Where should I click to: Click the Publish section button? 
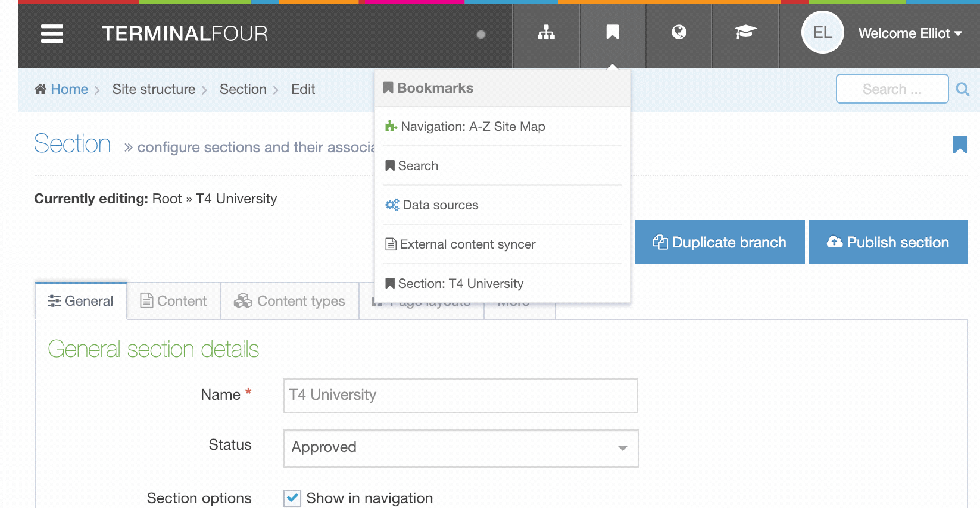[888, 243]
